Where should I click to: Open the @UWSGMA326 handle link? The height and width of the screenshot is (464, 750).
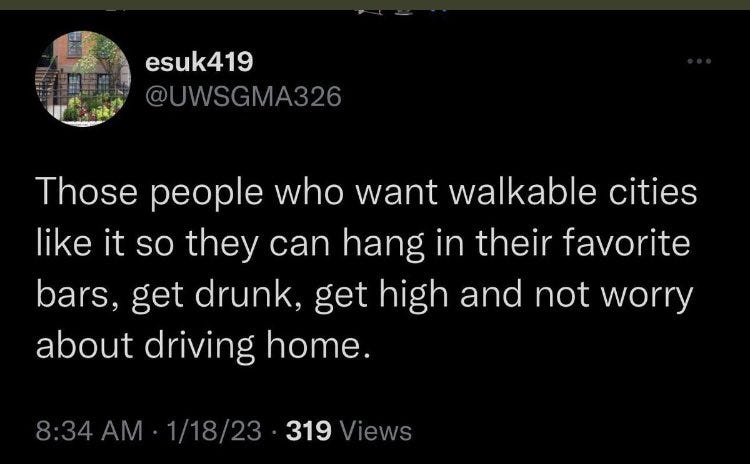[243, 96]
